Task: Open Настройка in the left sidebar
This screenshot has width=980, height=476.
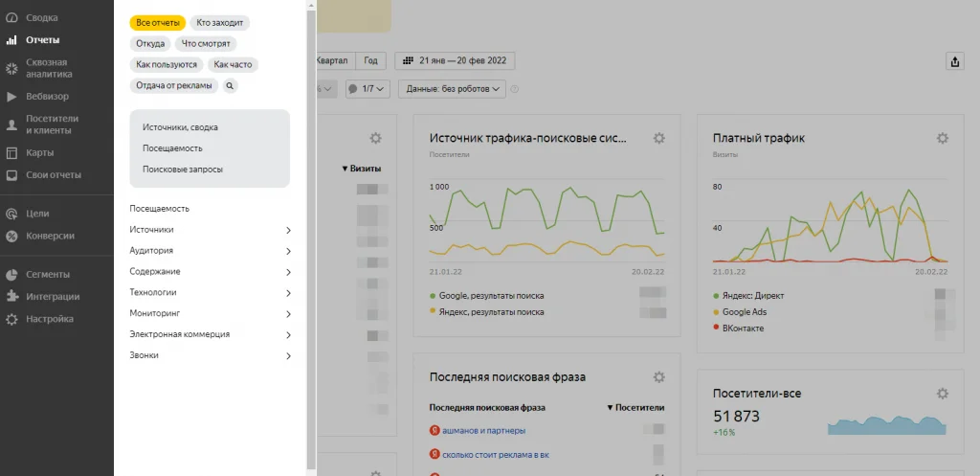Action: 50,319
